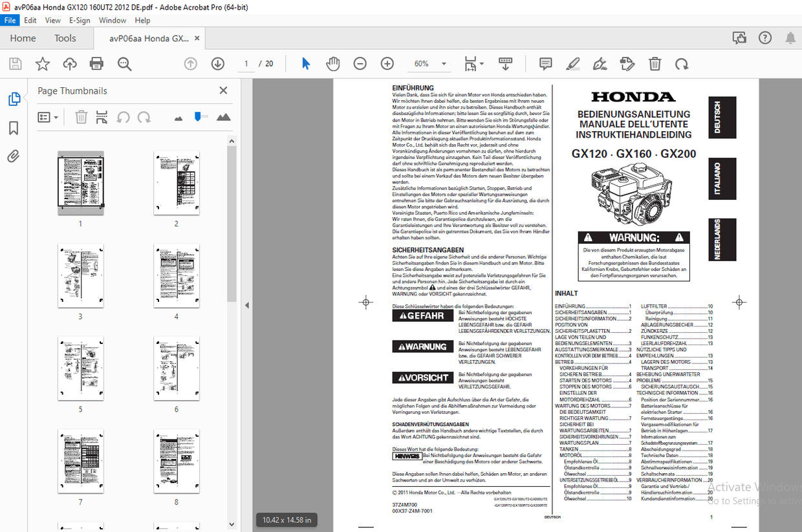The image size is (802, 532).
Task: Open the E-Sign menu
Action: 79,20
